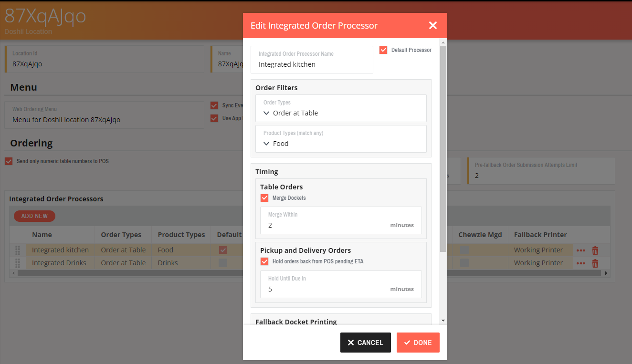This screenshot has width=632, height=364.
Task: Open more options for Integrated kitchen row
Action: pyautogui.click(x=581, y=250)
